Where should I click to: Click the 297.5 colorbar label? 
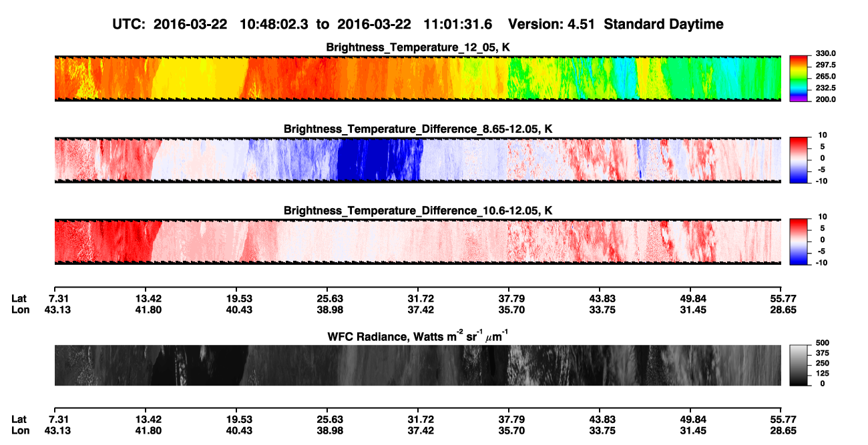click(x=824, y=65)
